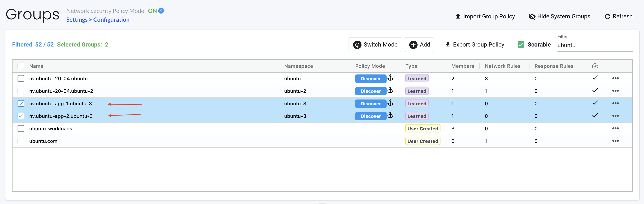
Task: Click the info icon beside policy mode ON
Action: point(161,11)
